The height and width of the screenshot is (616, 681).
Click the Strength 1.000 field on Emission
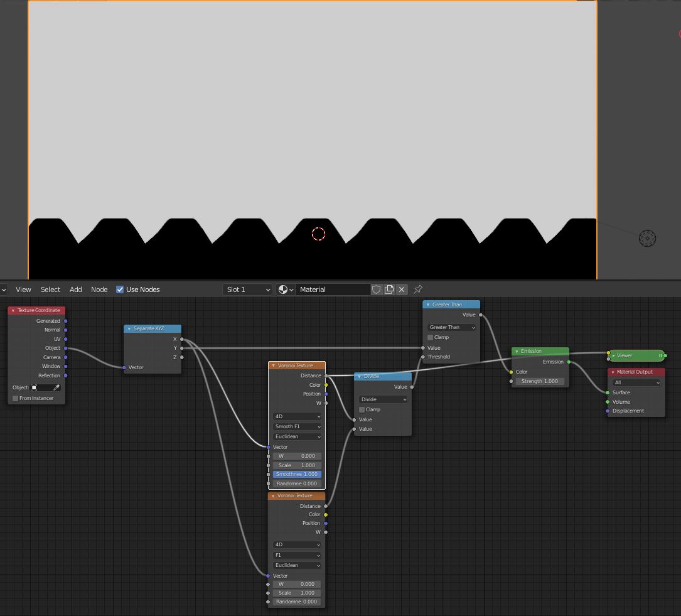click(x=539, y=381)
